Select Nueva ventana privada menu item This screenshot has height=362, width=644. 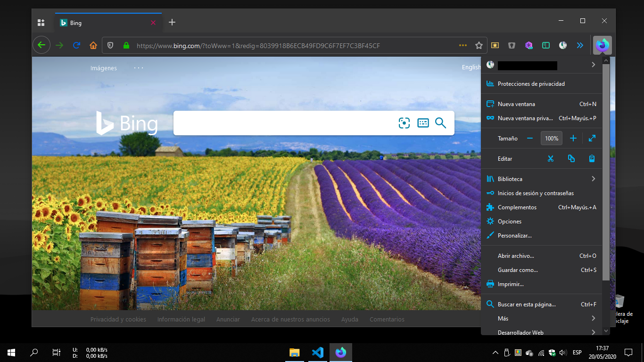click(x=541, y=118)
